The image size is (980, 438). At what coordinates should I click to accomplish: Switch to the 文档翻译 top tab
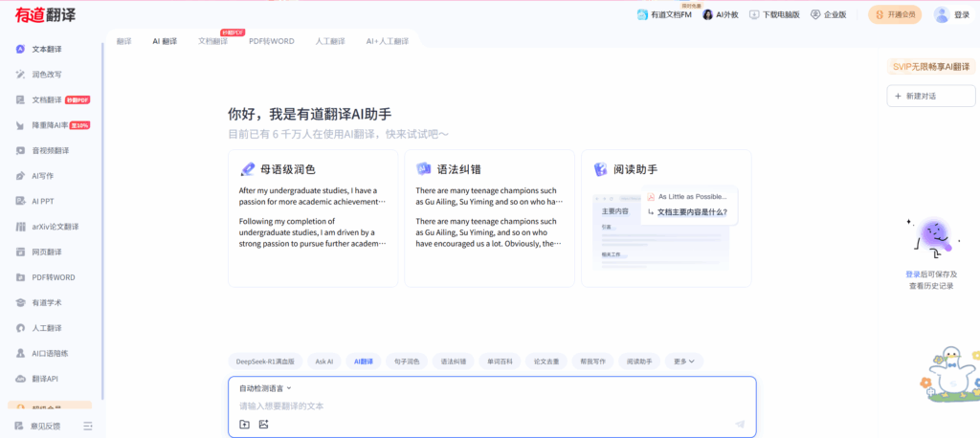[213, 41]
